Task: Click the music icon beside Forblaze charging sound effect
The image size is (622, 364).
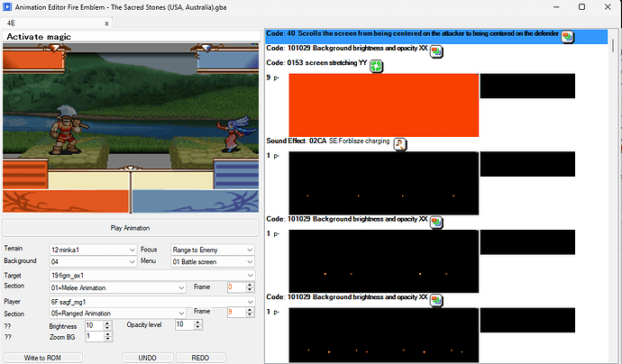Action: click(400, 144)
